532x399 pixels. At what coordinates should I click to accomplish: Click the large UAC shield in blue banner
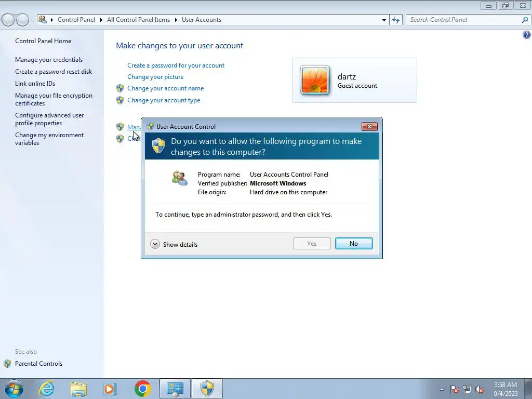pyautogui.click(x=158, y=146)
